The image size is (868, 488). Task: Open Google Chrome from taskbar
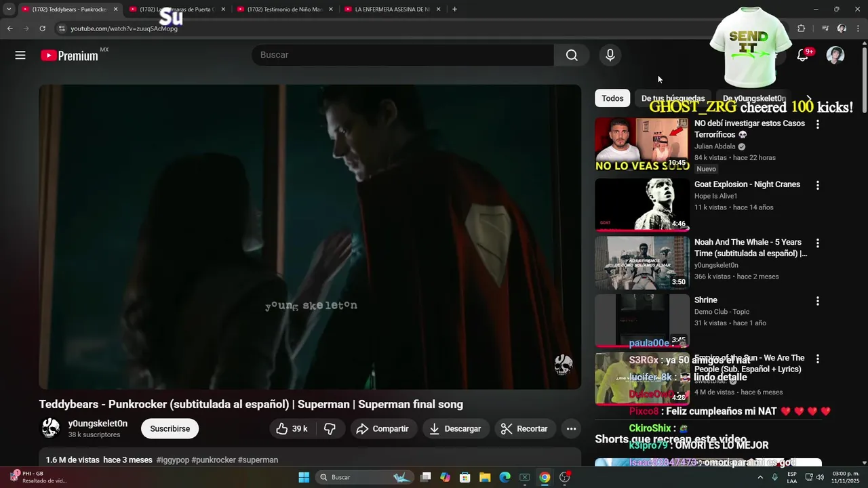[544, 477]
